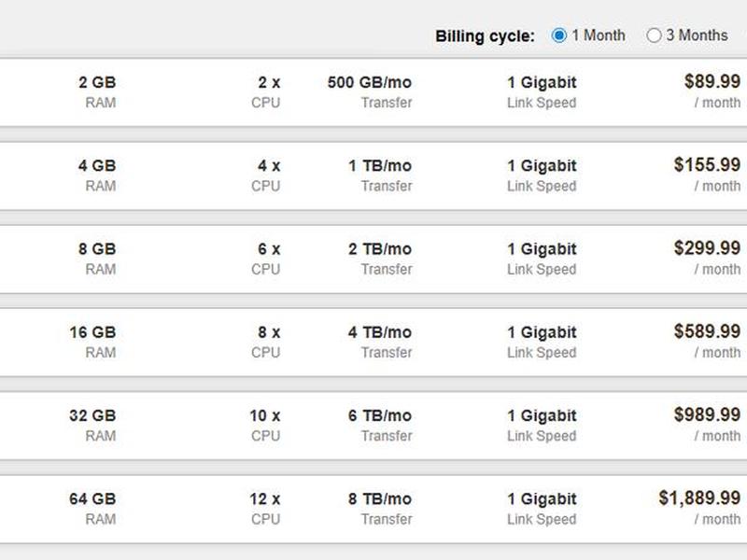Click the "8 x" CPU count
This screenshot has height=560, width=747.
pos(269,332)
